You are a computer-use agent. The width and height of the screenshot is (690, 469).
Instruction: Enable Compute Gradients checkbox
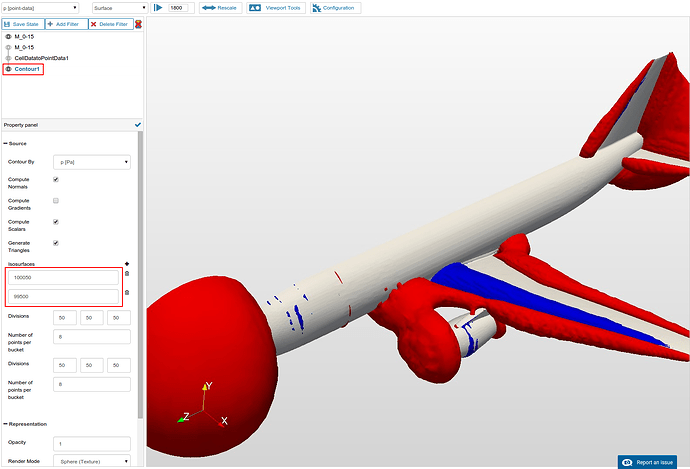[x=56, y=201]
